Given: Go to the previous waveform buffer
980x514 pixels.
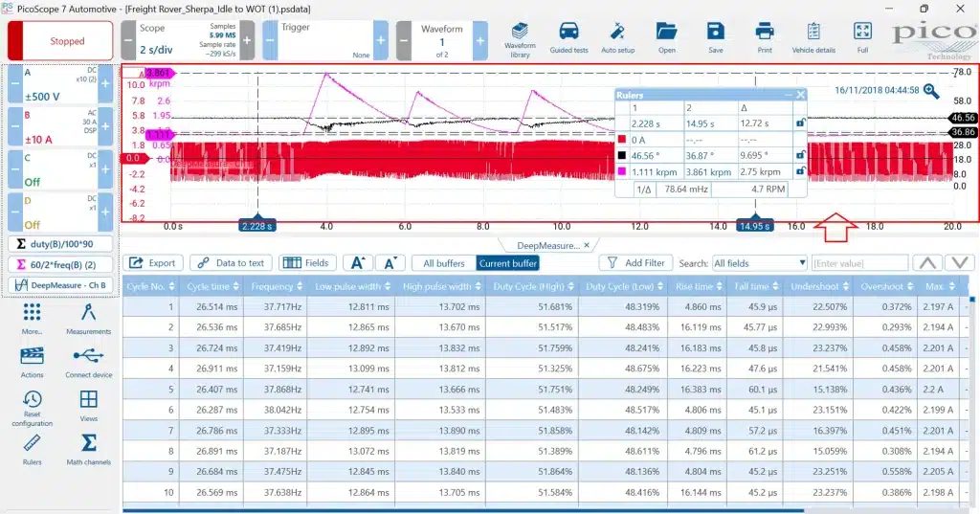Looking at the screenshot, I should 404,40.
